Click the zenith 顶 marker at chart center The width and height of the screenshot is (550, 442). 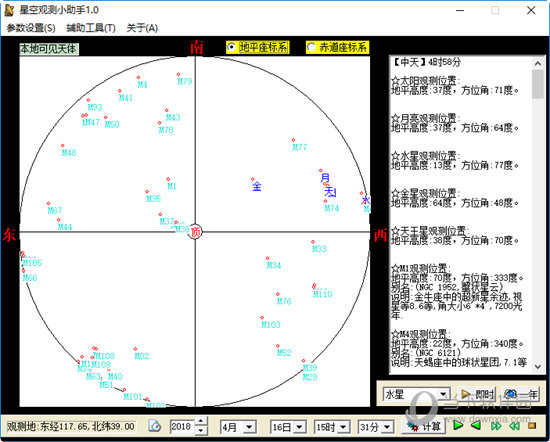click(x=195, y=232)
